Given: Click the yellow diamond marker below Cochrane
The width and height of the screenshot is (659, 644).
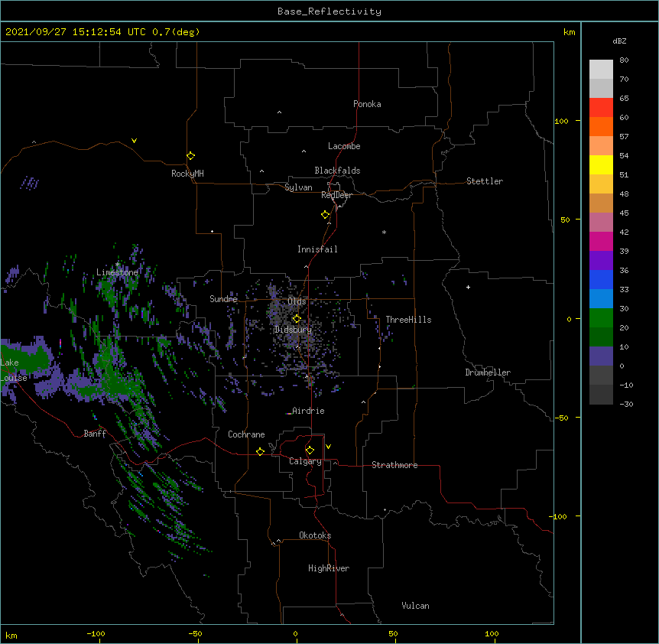Looking at the screenshot, I should pos(260,451).
